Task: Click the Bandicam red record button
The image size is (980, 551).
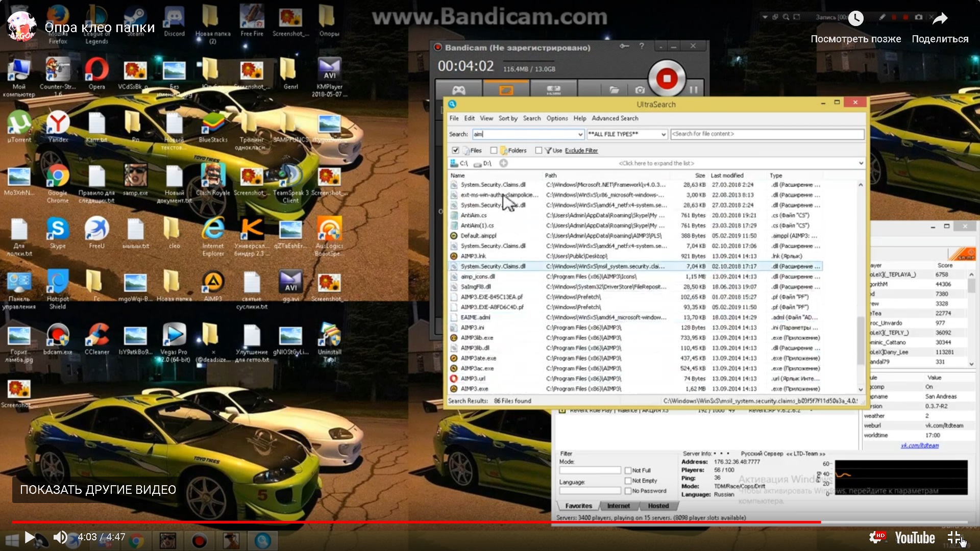Action: click(x=667, y=78)
